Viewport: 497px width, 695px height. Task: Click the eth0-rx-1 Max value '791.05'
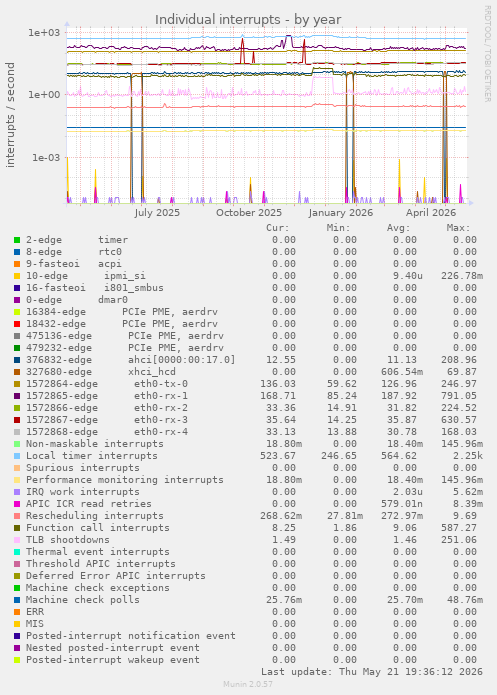tap(459, 395)
